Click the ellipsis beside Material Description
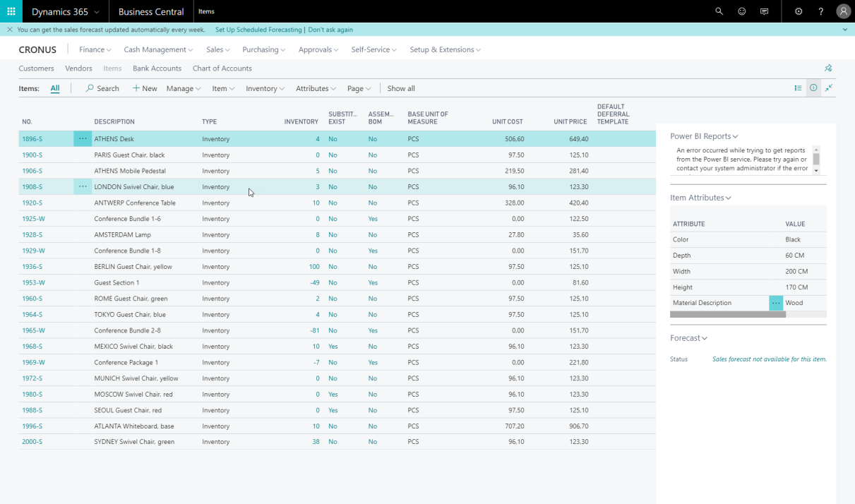The height and width of the screenshot is (504, 855). pos(776,303)
